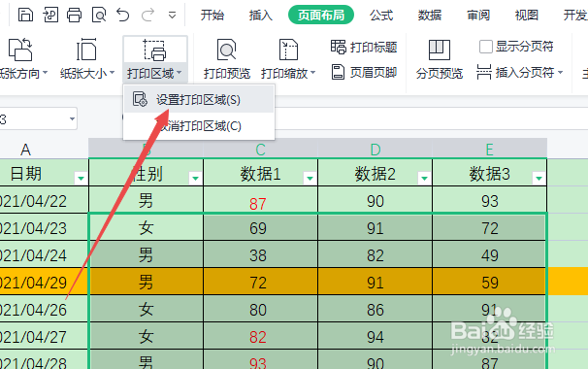Click 打印标题 print titles

point(364,47)
